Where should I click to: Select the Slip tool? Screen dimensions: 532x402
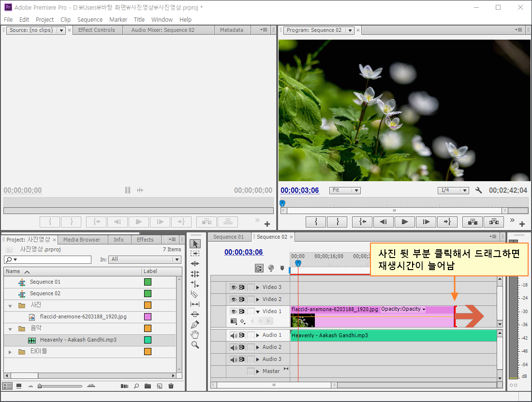195,304
